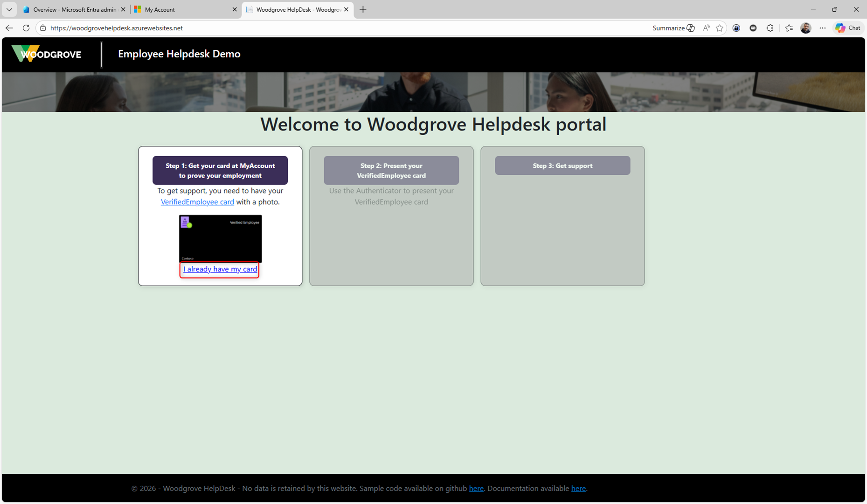
Task: Open the password manager extension icon
Action: 736,28
